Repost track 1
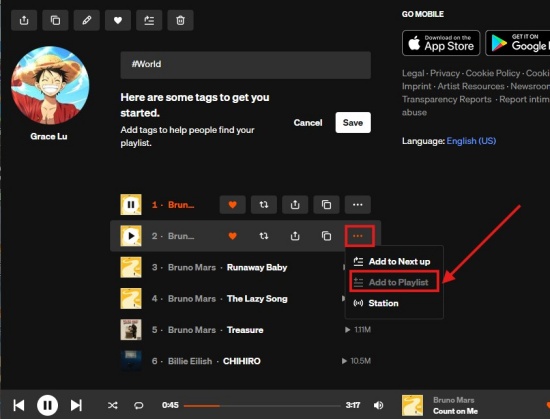The width and height of the screenshot is (550, 419). (264, 204)
